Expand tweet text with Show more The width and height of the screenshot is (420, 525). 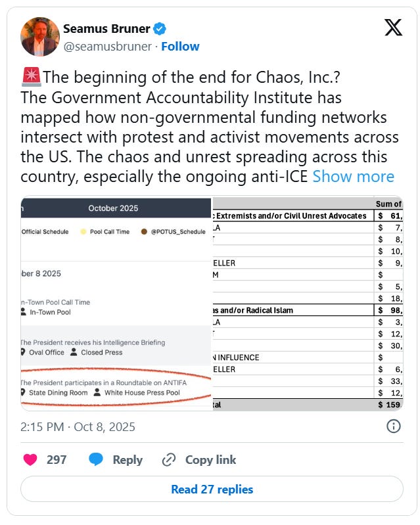[354, 177]
